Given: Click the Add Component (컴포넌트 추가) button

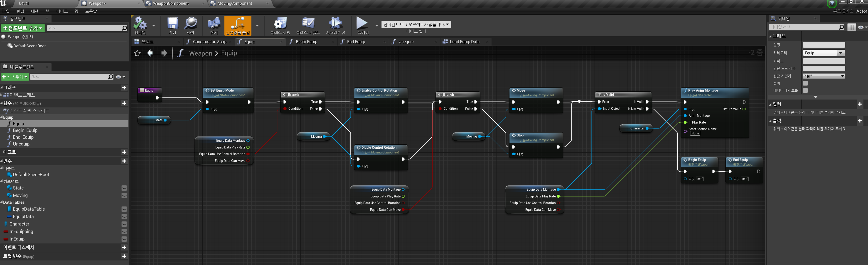Looking at the screenshot, I should pos(23,28).
